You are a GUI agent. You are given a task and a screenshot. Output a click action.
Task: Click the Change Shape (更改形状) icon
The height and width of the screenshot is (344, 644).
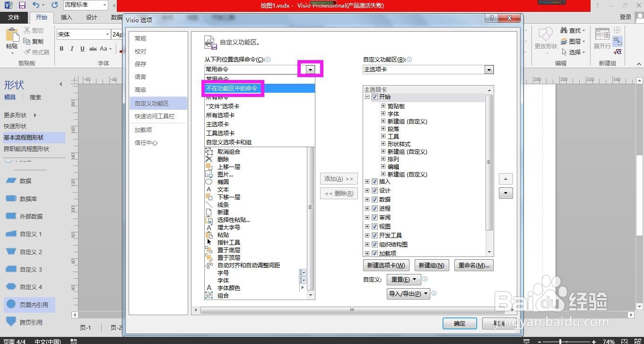pyautogui.click(x=546, y=35)
